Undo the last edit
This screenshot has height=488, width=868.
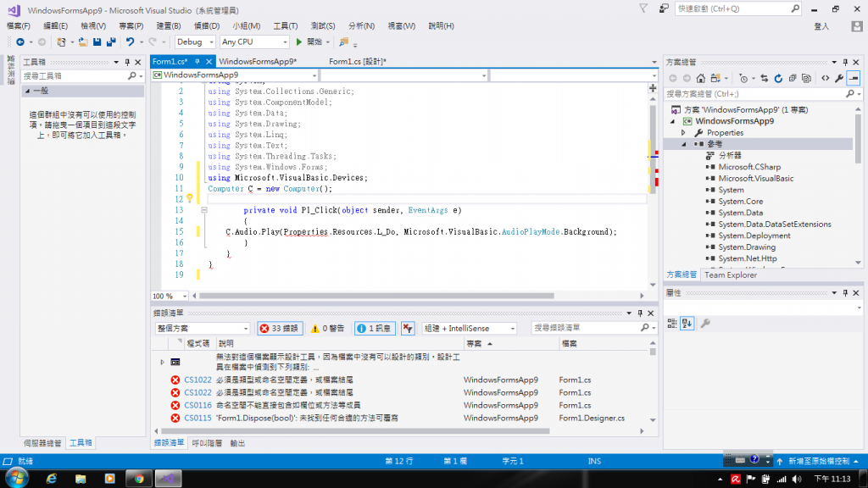click(130, 42)
